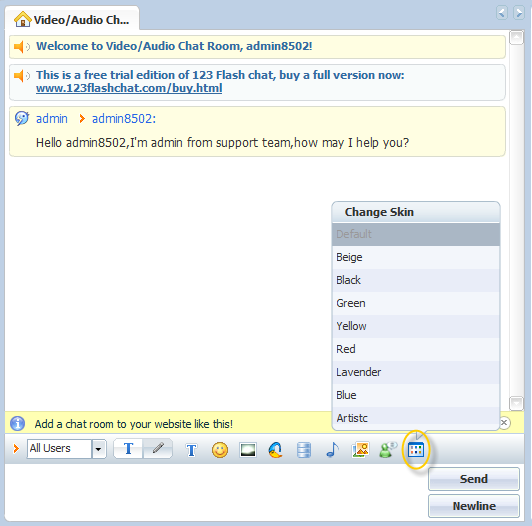
Task: Select the Beige skin option
Action: 416,257
